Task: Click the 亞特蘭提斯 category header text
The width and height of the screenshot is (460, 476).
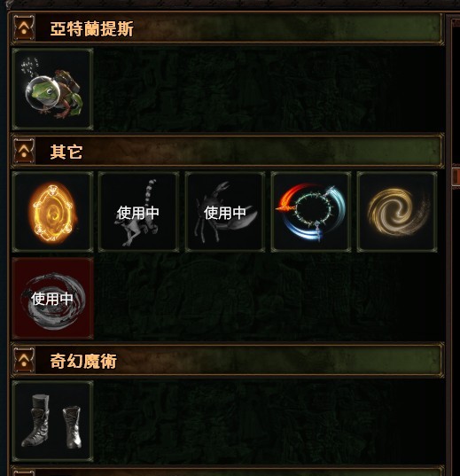Action: point(91,29)
